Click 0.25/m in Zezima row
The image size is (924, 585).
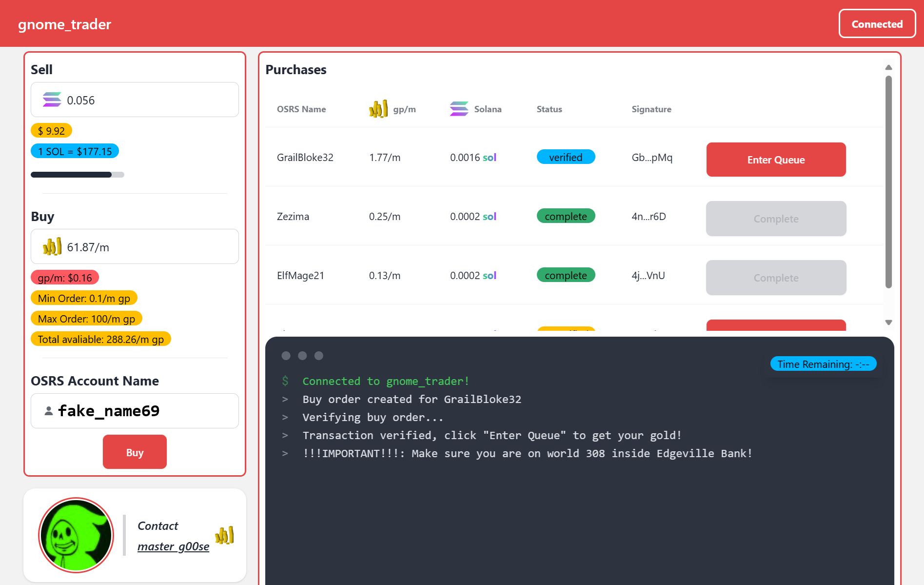pos(385,217)
